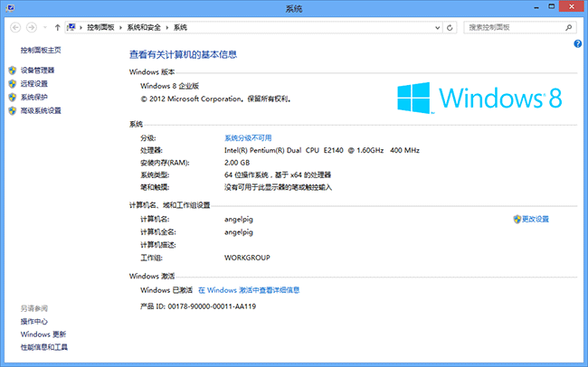The image size is (588, 367).
Task: Close the 系统 window
Action: point(572,6)
